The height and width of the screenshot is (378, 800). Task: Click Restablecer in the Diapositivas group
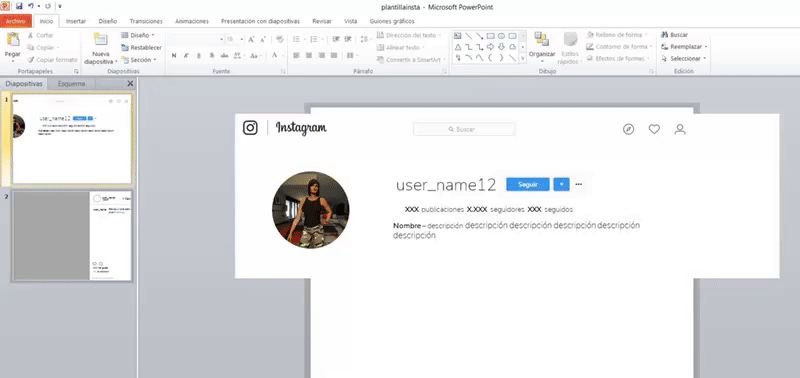[x=141, y=47]
